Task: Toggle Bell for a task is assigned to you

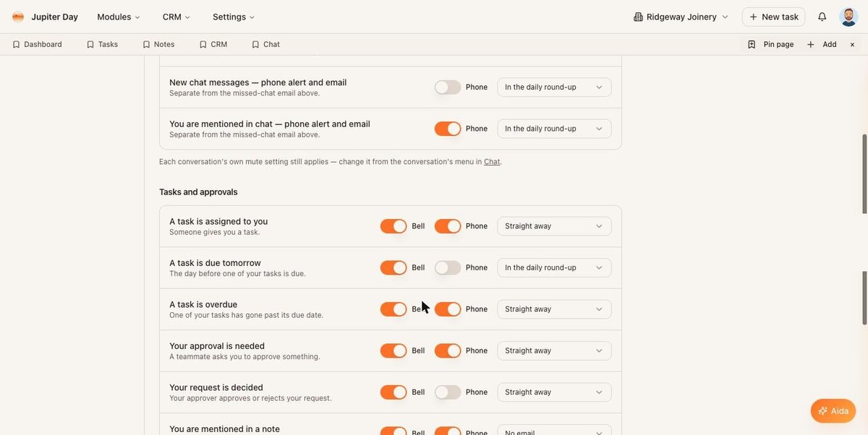Action: point(393,226)
